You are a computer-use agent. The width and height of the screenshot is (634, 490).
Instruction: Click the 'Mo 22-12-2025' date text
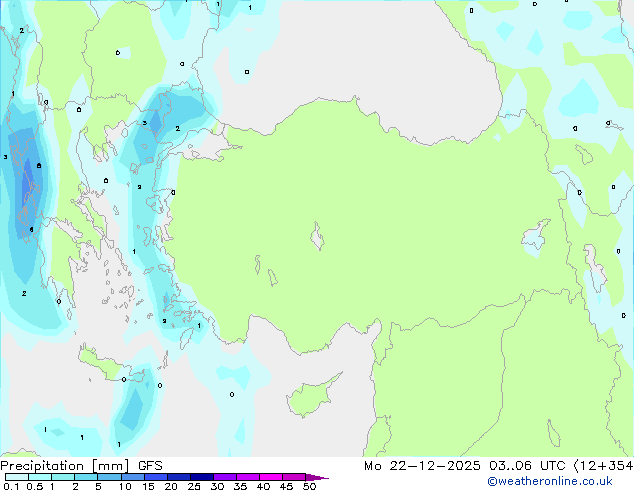tap(422, 466)
